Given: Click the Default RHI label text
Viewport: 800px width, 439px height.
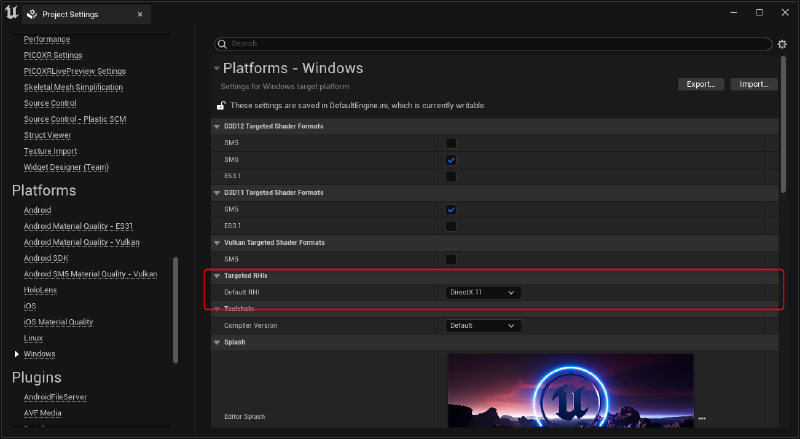Looking at the screenshot, I should 242,292.
